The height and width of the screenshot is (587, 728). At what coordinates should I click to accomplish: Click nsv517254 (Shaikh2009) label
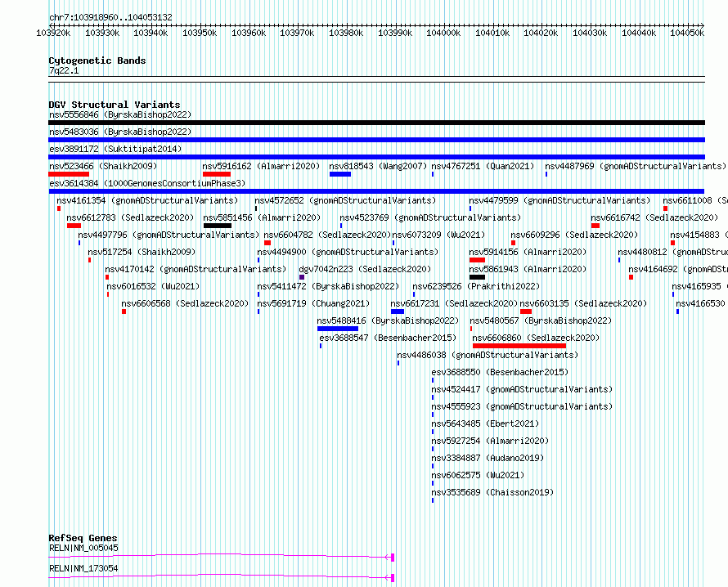pyautogui.click(x=142, y=252)
